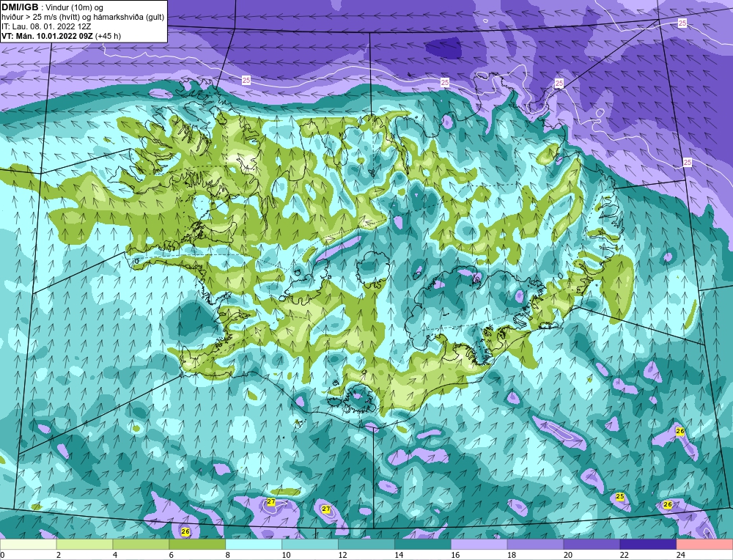The width and height of the screenshot is (733, 560).
Task: Choose the 22–24 m/s dark indigo swatch
Action: [648, 545]
